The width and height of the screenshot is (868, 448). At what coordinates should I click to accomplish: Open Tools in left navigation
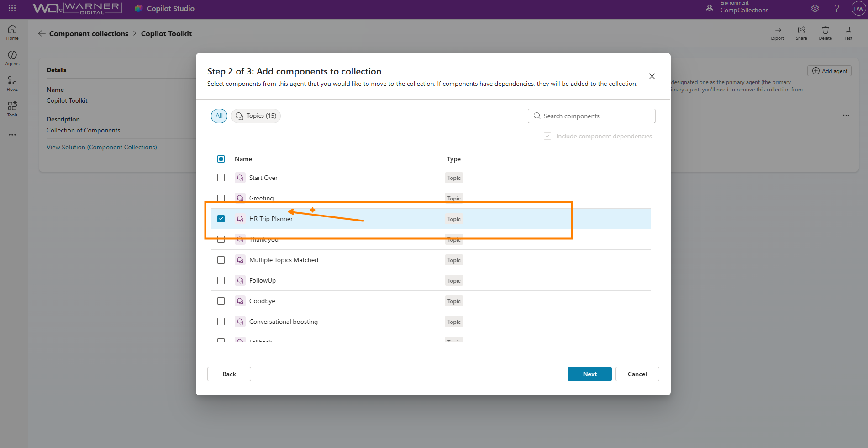12,109
